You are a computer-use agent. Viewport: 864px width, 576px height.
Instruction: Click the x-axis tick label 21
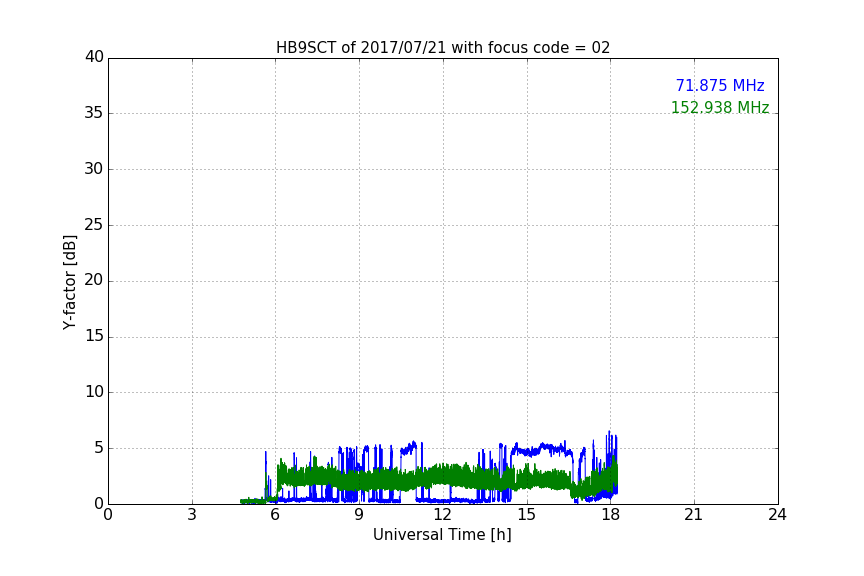click(694, 515)
